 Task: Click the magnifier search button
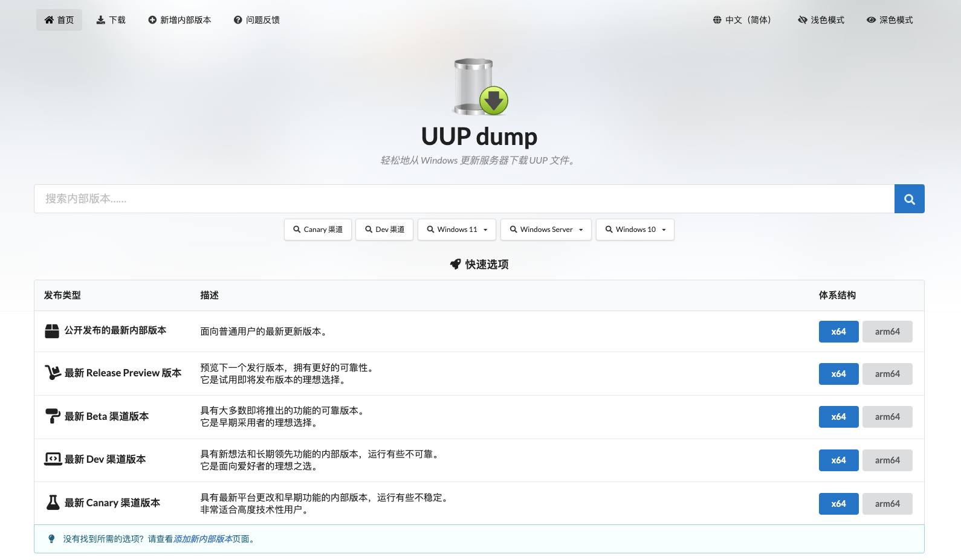pos(909,199)
